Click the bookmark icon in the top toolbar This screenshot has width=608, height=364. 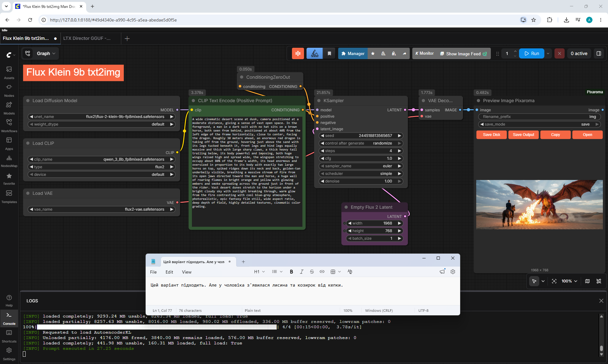point(329,53)
